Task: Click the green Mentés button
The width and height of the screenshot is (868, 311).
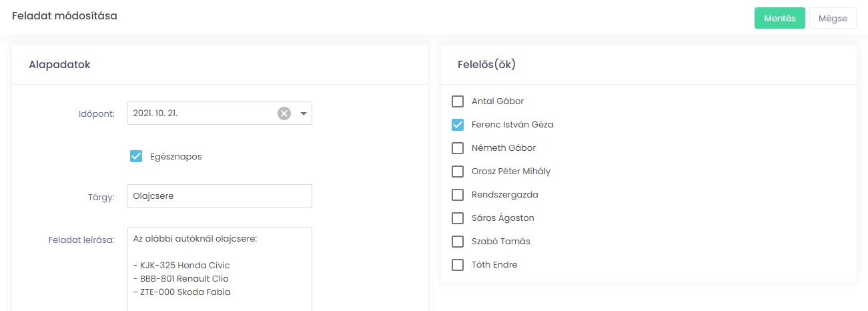Action: [780, 18]
